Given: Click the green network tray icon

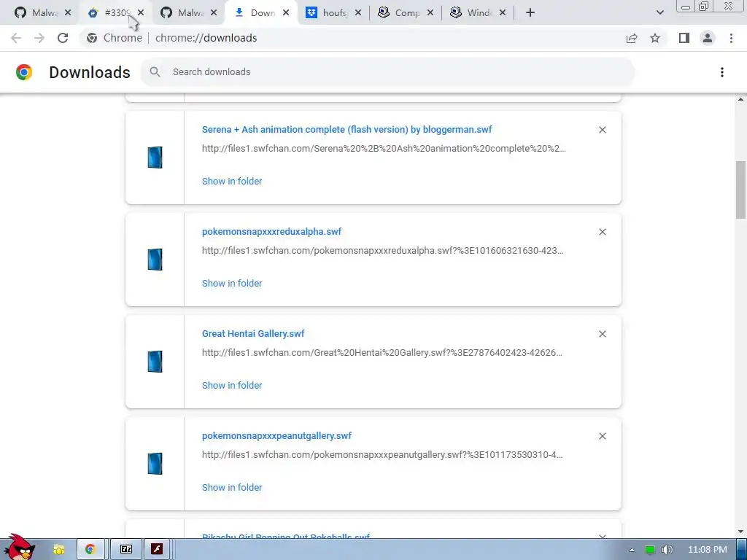Looking at the screenshot, I should pos(649,550).
